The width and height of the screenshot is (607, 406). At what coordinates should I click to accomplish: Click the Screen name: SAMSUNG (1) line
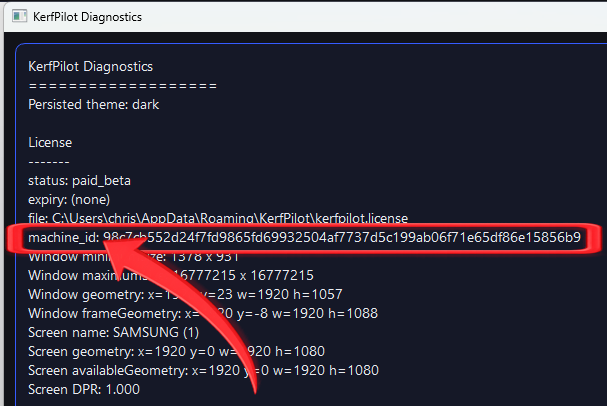coord(116,332)
